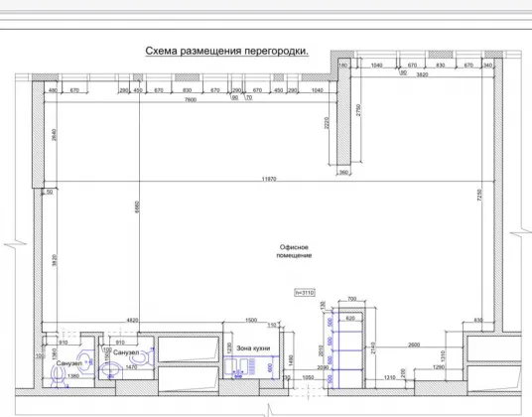Click the '1380' bathroom dimension
The height and width of the screenshot is (417, 532).
(x=73, y=376)
